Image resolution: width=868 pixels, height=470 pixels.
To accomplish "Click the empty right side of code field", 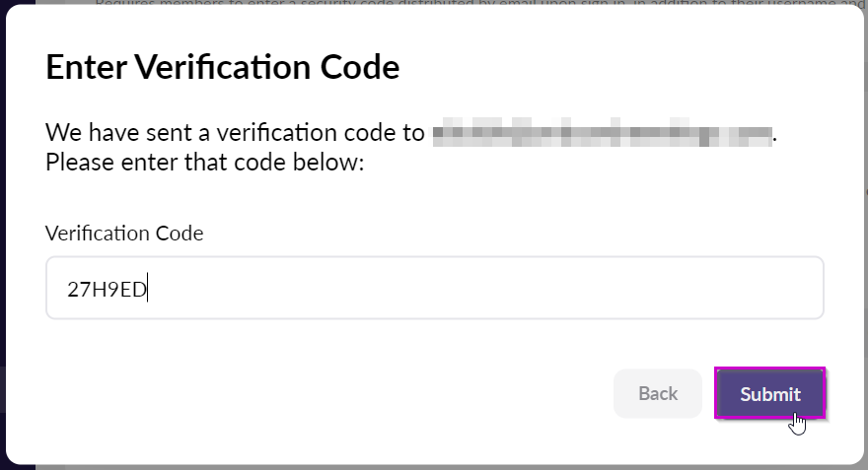I will (x=498, y=288).
